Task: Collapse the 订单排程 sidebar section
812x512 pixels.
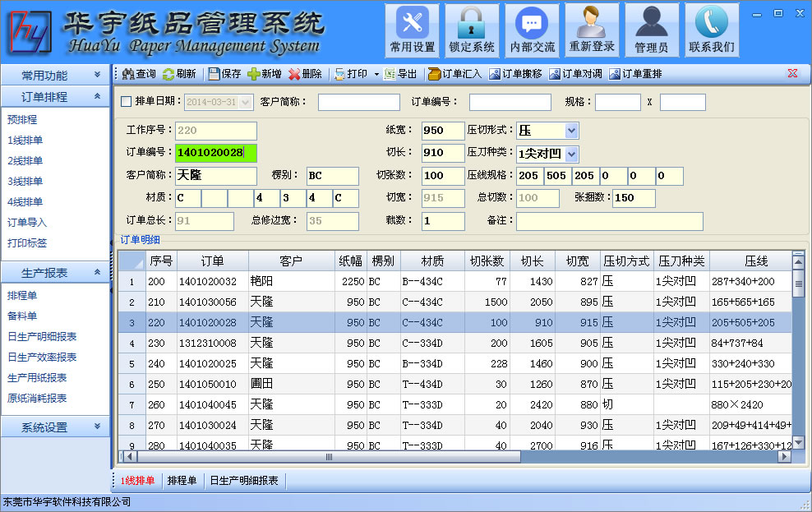Action: click(x=97, y=97)
